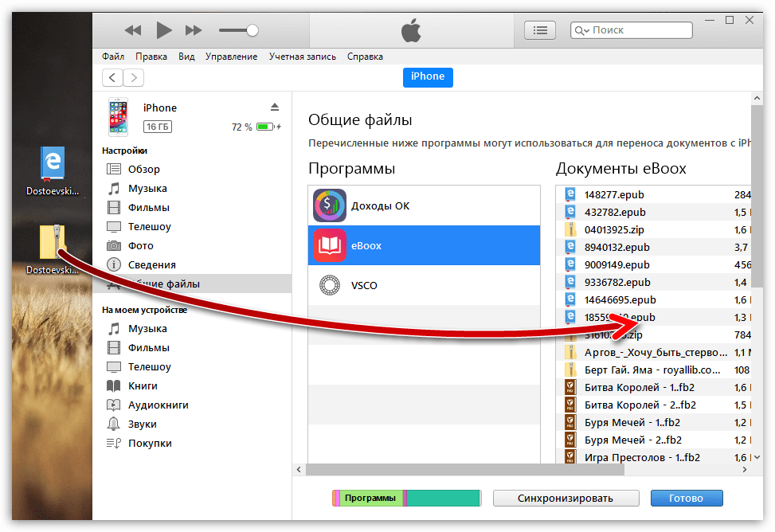Select file 9336782.epub
775x532 pixels.
pyautogui.click(x=653, y=282)
